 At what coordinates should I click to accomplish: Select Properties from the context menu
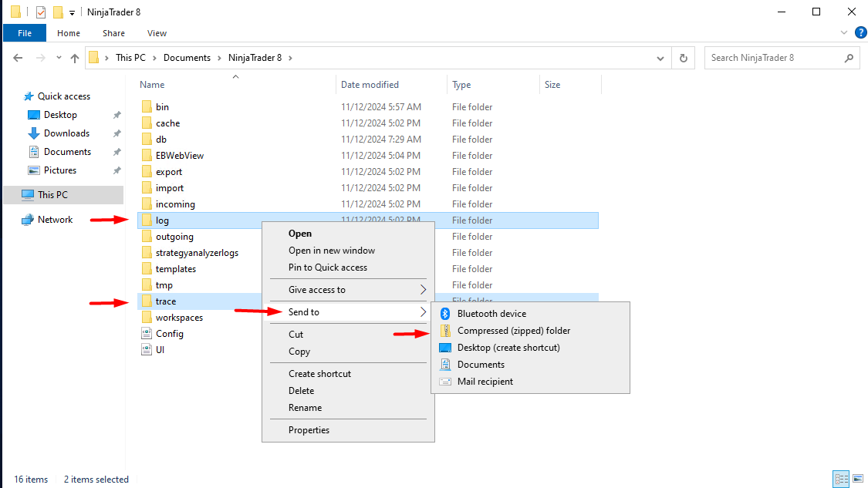[309, 430]
